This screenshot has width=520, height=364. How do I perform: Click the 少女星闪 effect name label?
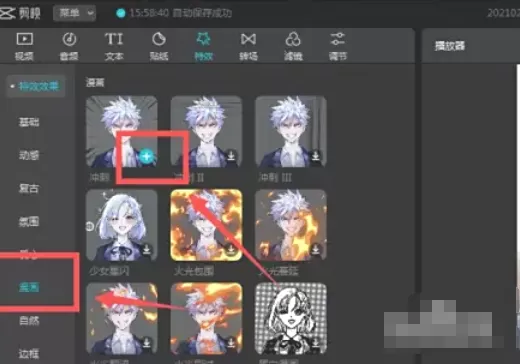(x=109, y=271)
